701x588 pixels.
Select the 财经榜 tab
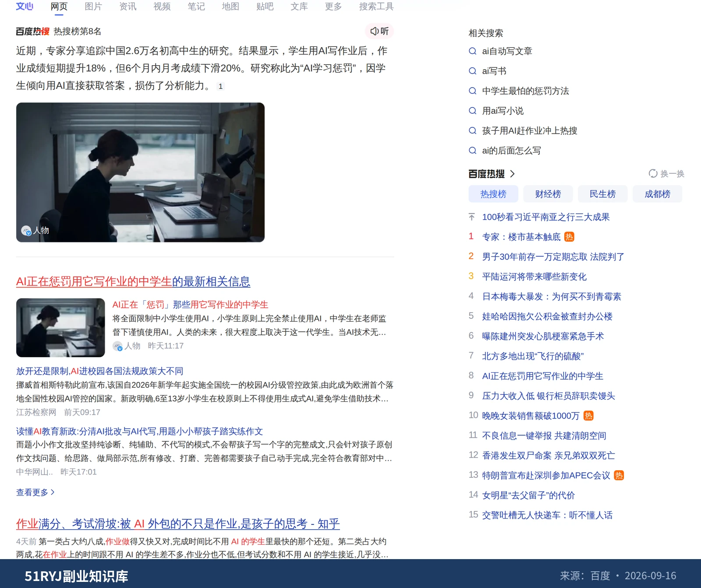tap(548, 194)
